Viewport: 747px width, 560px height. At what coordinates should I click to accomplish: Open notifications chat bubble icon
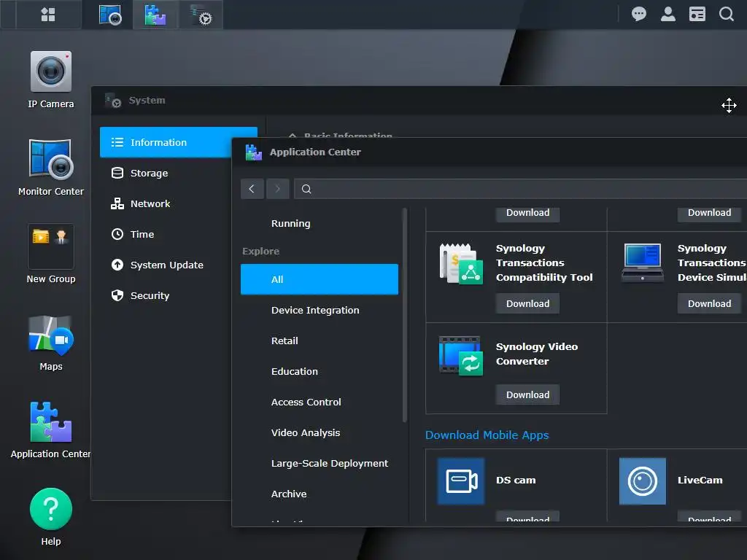coord(639,14)
